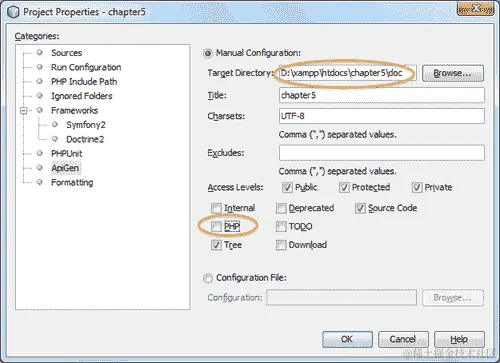
Task: Open Help for project properties
Action: click(459, 339)
